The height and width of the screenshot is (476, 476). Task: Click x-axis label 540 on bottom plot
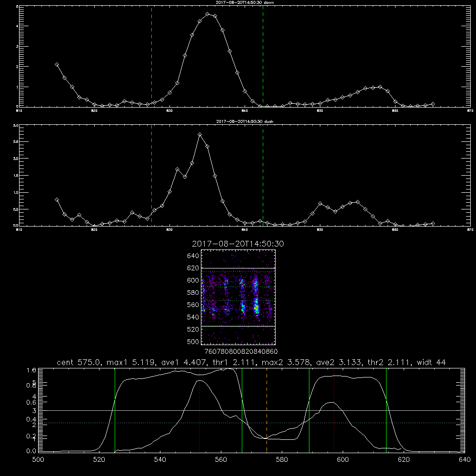pyautogui.click(x=160, y=460)
